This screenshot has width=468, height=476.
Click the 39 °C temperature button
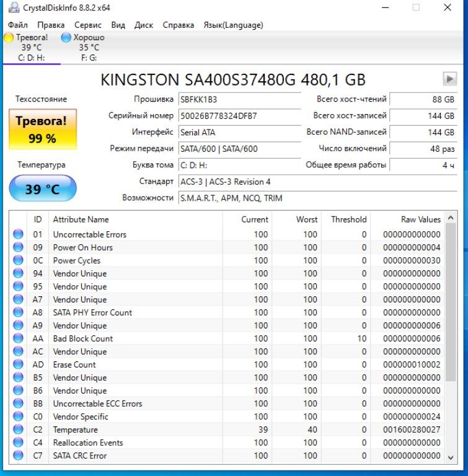tap(43, 188)
